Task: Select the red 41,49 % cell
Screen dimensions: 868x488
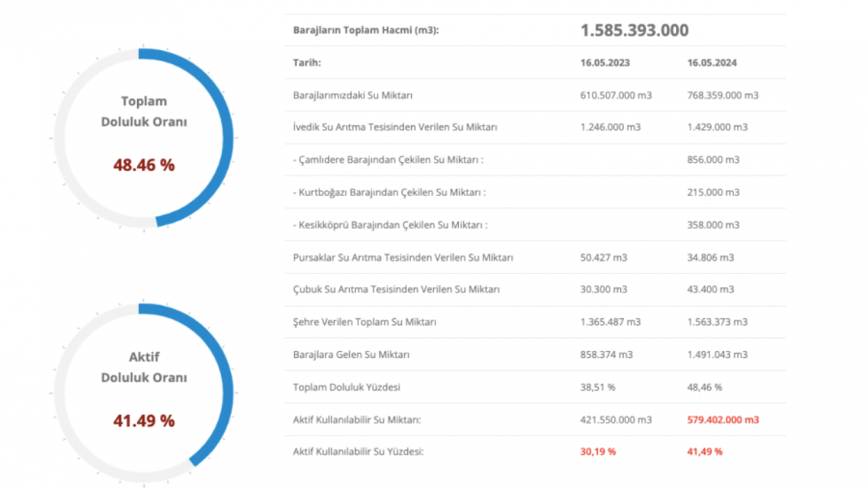Action: pos(705,451)
